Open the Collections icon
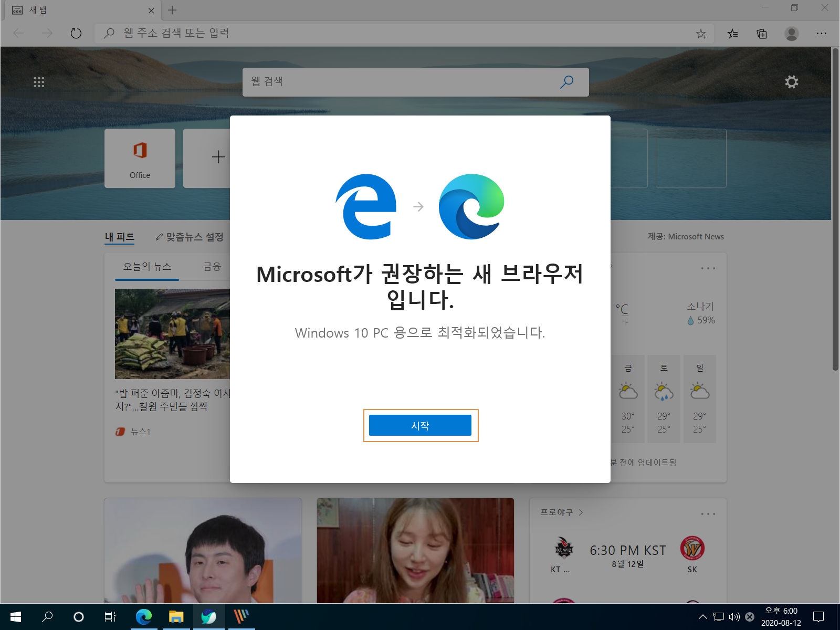840x630 pixels. tap(762, 34)
